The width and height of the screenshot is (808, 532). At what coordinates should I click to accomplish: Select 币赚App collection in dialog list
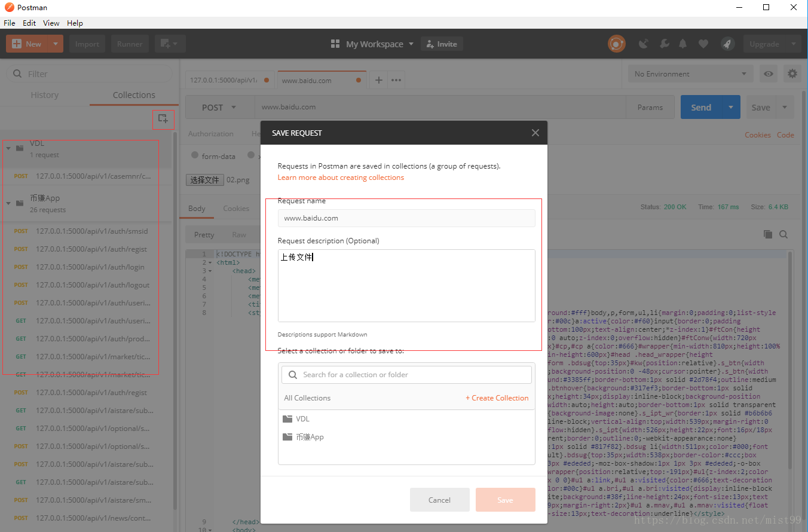(406, 437)
